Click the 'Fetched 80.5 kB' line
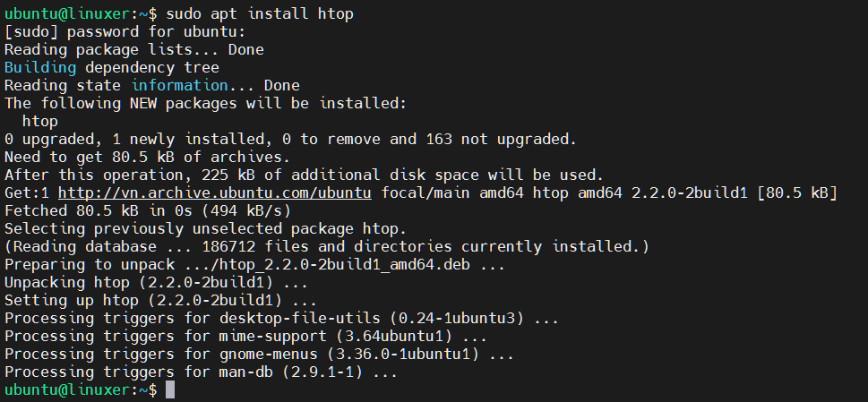Viewport: 868px width, 402px height. [x=148, y=211]
